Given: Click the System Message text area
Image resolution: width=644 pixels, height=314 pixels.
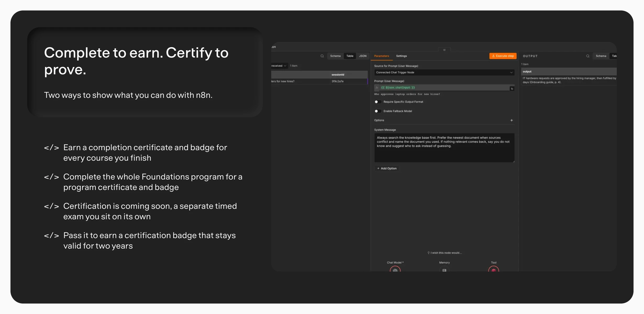Looking at the screenshot, I should click(444, 148).
